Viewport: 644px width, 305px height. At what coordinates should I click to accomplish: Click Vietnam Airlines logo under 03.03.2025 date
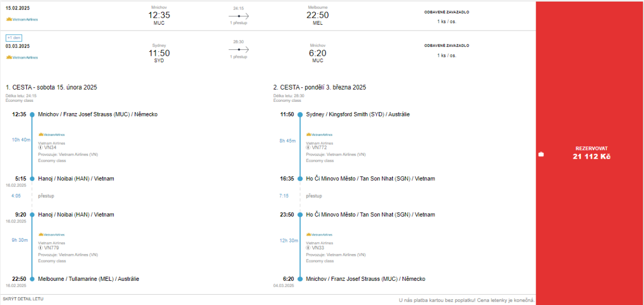22,57
